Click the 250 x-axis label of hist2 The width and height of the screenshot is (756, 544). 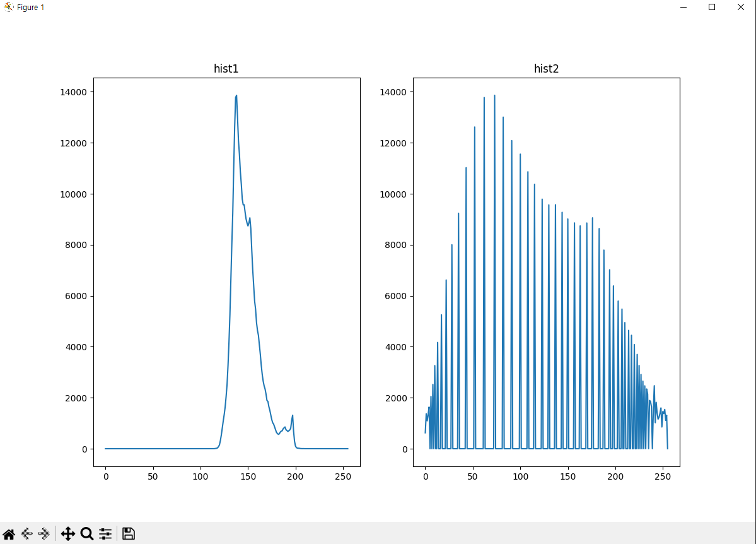663,476
